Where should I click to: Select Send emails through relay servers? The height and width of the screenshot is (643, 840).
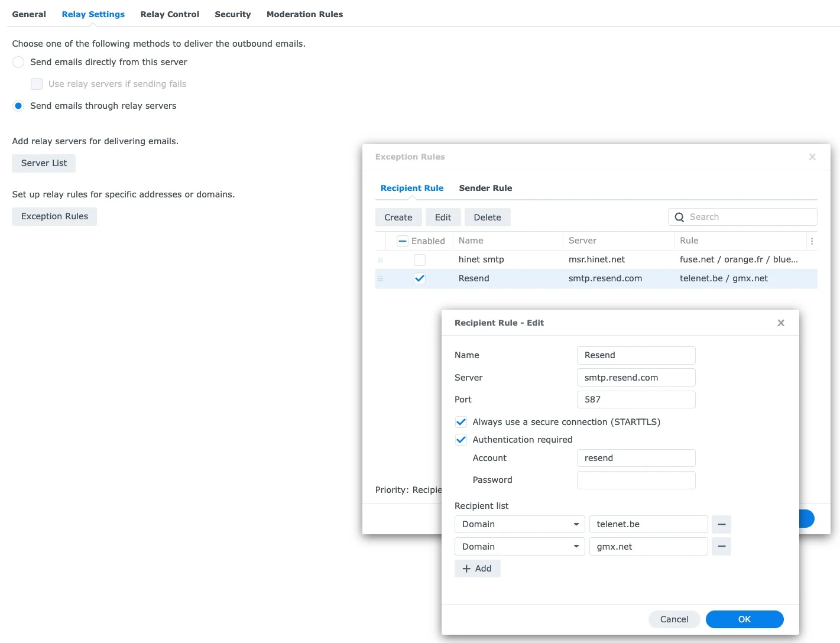pyautogui.click(x=18, y=106)
